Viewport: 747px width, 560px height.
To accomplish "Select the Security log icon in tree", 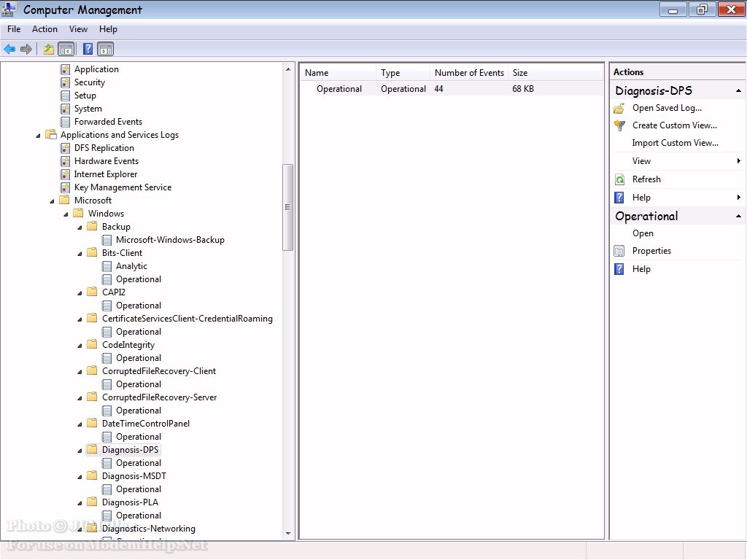I will coord(65,82).
